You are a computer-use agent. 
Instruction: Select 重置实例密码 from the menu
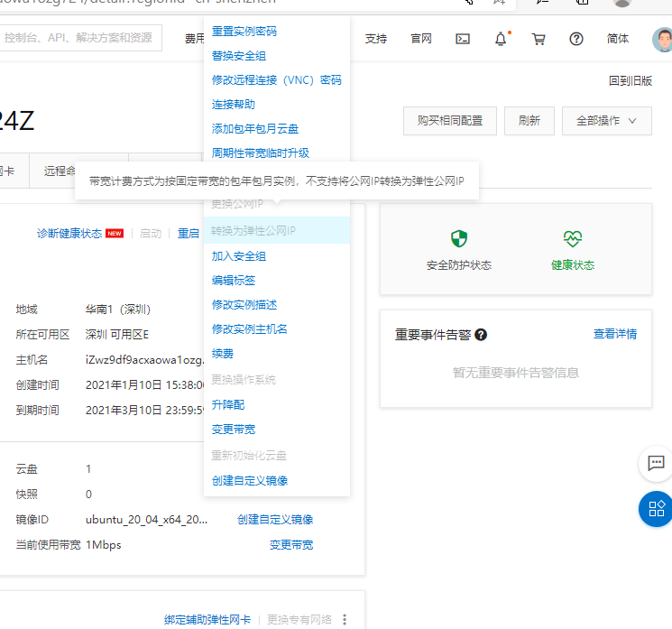(x=244, y=32)
